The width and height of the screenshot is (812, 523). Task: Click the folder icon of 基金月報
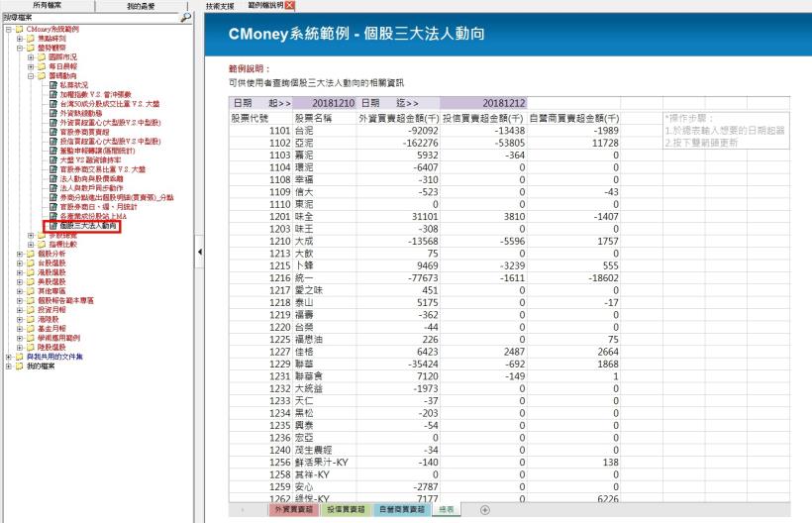(x=31, y=328)
